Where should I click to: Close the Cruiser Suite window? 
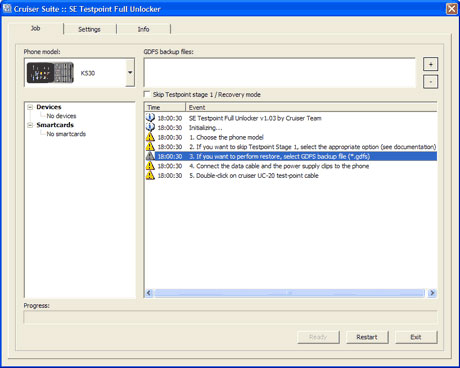(452, 9)
